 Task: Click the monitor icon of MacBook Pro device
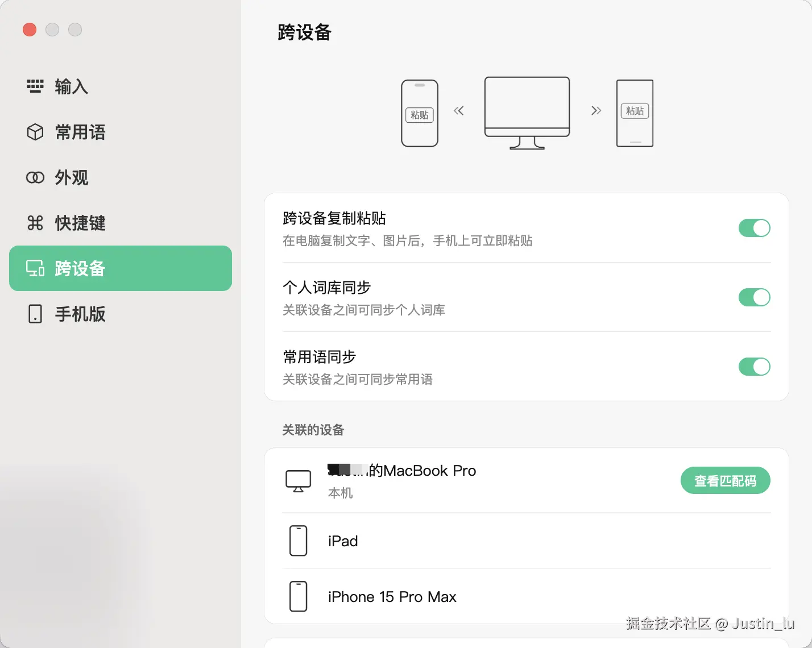point(298,481)
